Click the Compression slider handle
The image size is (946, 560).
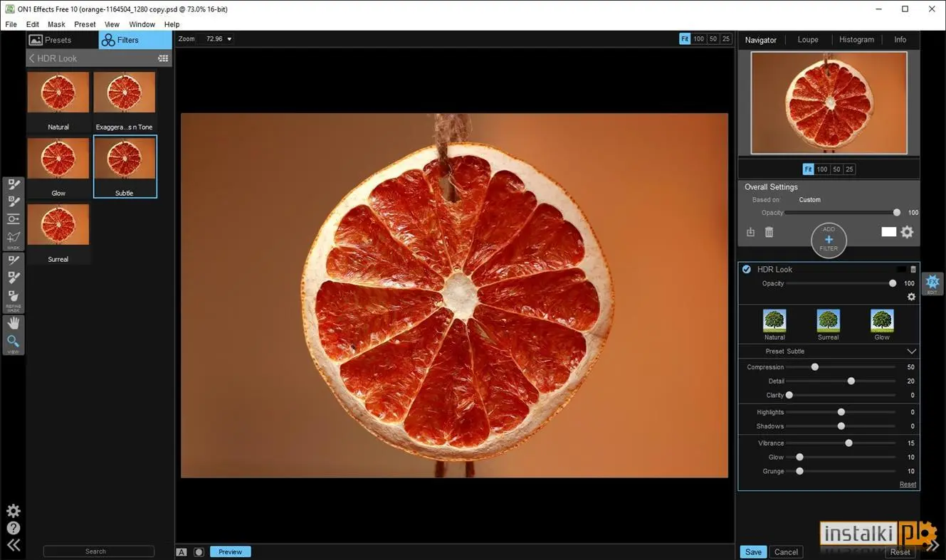tap(815, 367)
